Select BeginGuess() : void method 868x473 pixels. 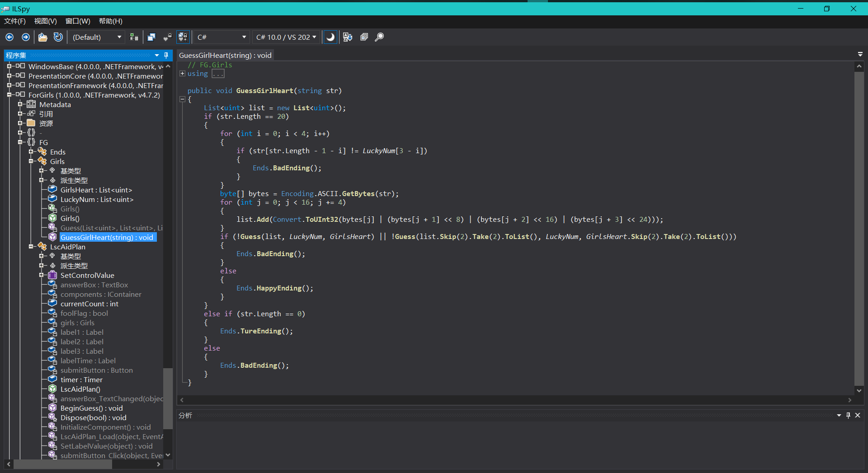[92, 408]
